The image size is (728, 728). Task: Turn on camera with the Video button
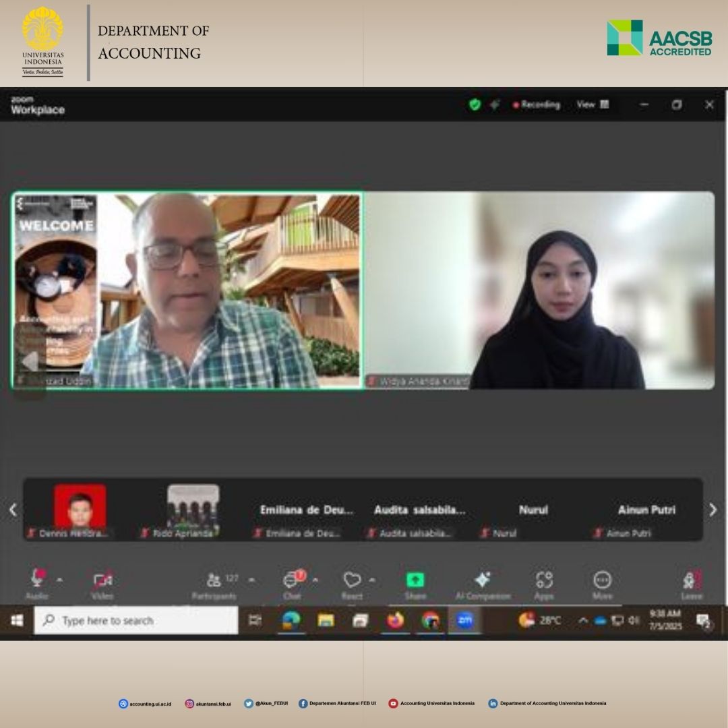coord(102,580)
